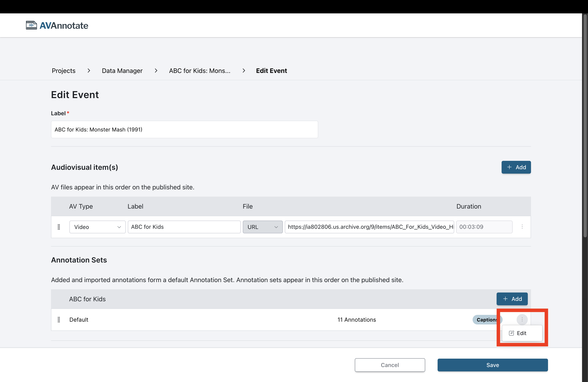The height and width of the screenshot is (382, 588).
Task: Go to the Data Manager breadcrumb
Action: click(122, 71)
